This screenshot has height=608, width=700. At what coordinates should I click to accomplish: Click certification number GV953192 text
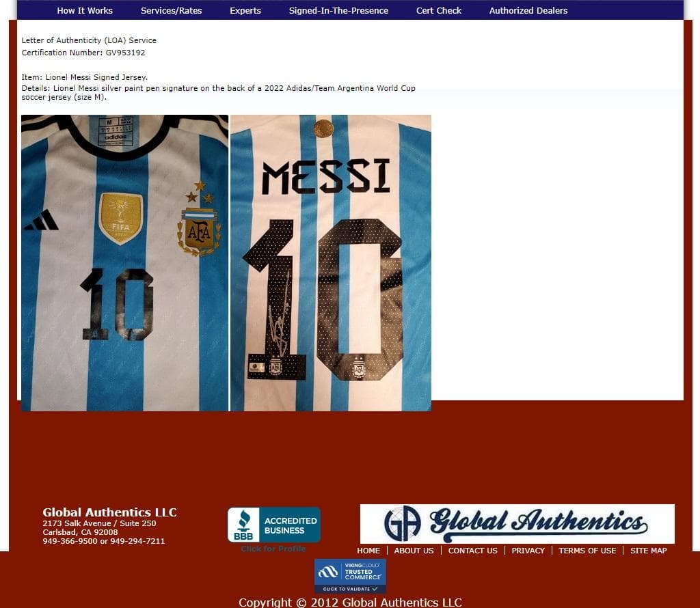coord(125,53)
